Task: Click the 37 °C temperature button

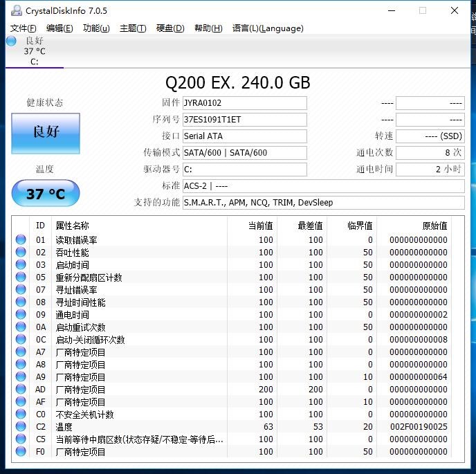Action: click(x=46, y=194)
